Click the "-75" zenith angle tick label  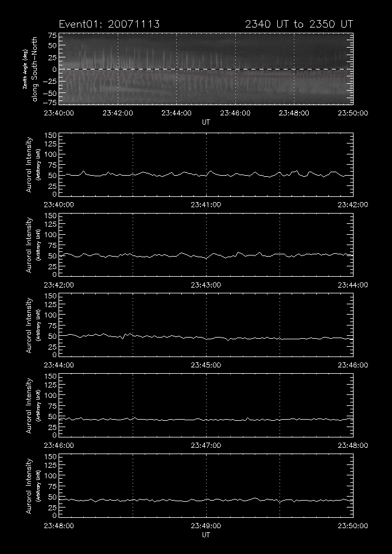tap(49, 102)
